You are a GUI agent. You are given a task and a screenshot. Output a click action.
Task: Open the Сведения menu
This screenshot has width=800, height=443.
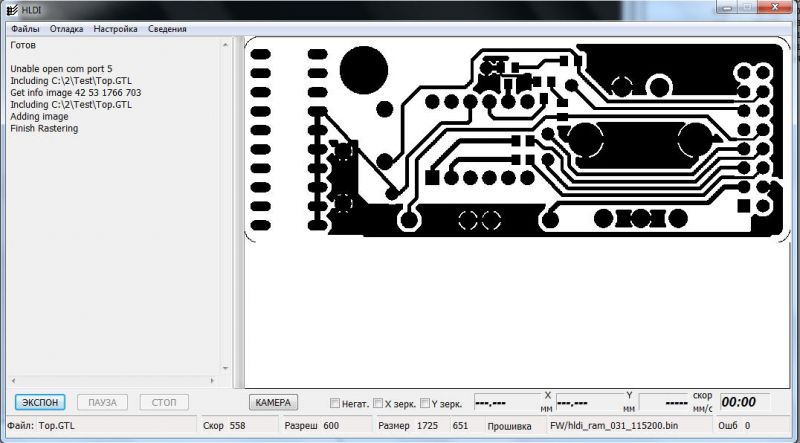click(x=167, y=29)
